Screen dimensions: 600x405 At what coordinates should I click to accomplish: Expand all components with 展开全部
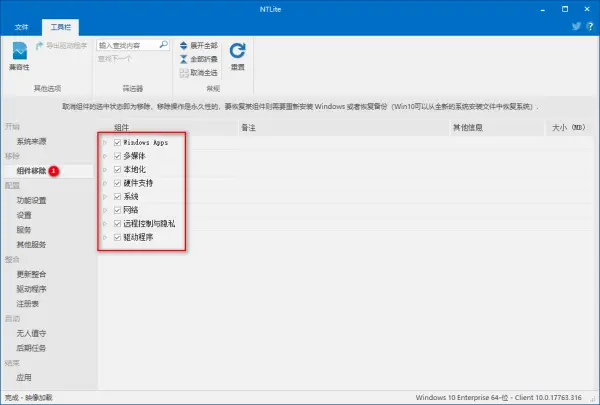[x=199, y=46]
